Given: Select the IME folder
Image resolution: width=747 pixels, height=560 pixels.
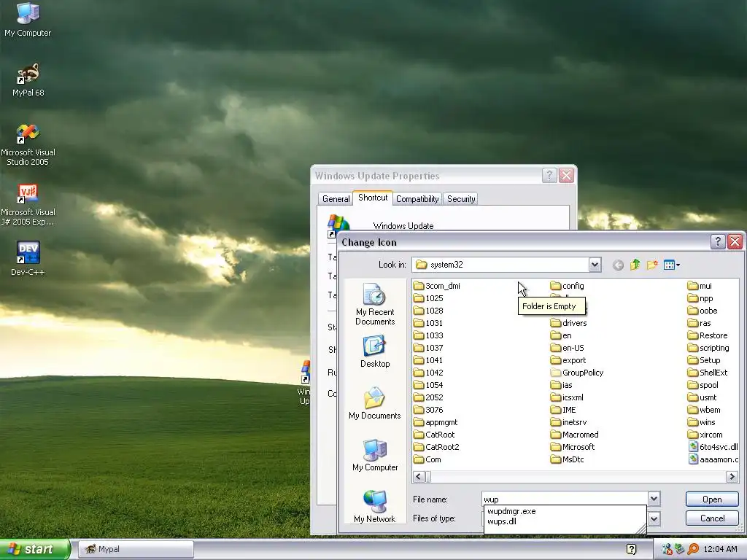Looking at the screenshot, I should click(x=563, y=410).
